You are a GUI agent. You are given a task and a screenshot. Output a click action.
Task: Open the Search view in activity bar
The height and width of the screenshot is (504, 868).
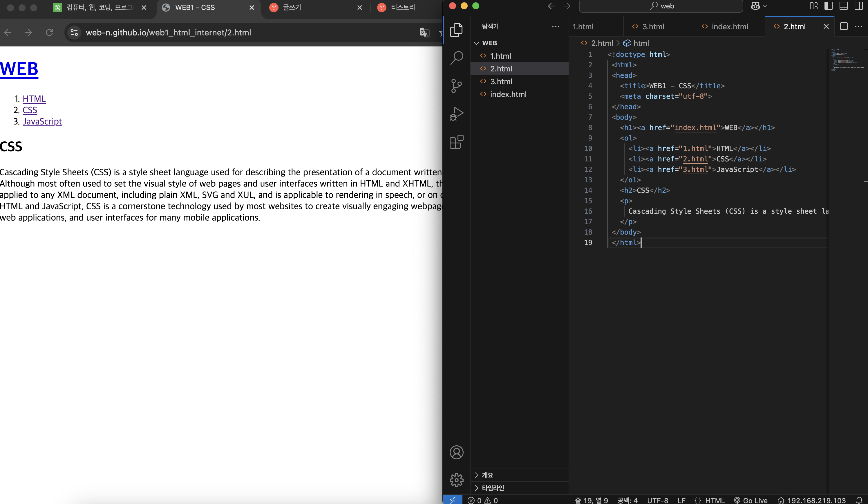click(456, 58)
